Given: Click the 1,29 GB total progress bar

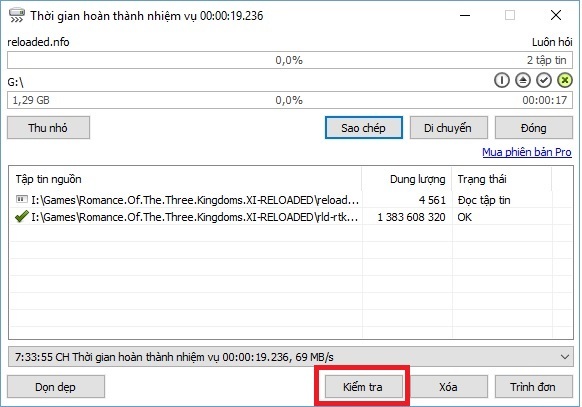Looking at the screenshot, I should (x=290, y=100).
